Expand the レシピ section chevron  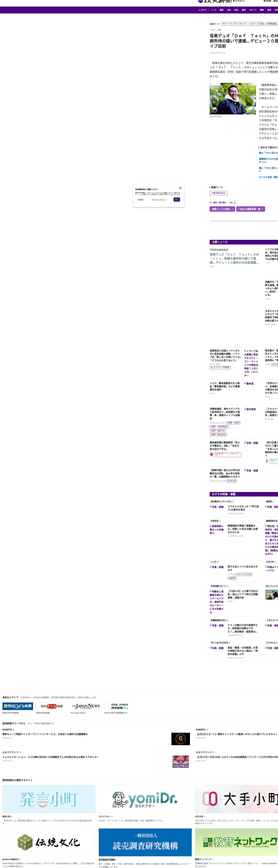click(218, 562)
